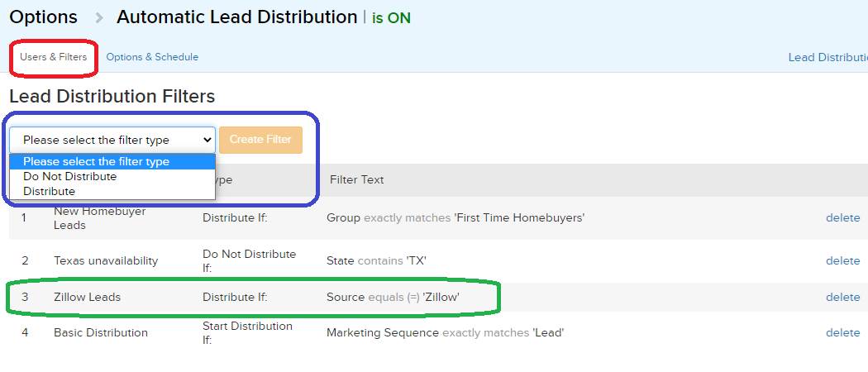
Task: Click 'Marketing Sequence exactly matches Lead' text
Action: click(x=445, y=332)
